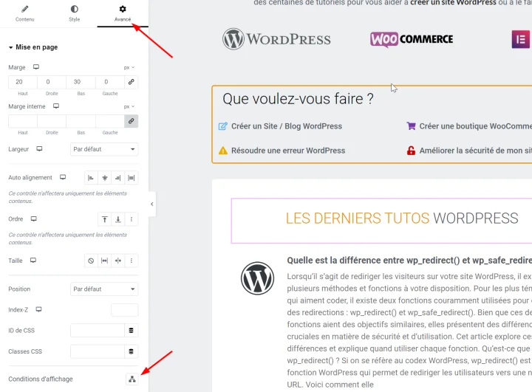Click the responsive device icon next to Marge interne

click(x=56, y=106)
